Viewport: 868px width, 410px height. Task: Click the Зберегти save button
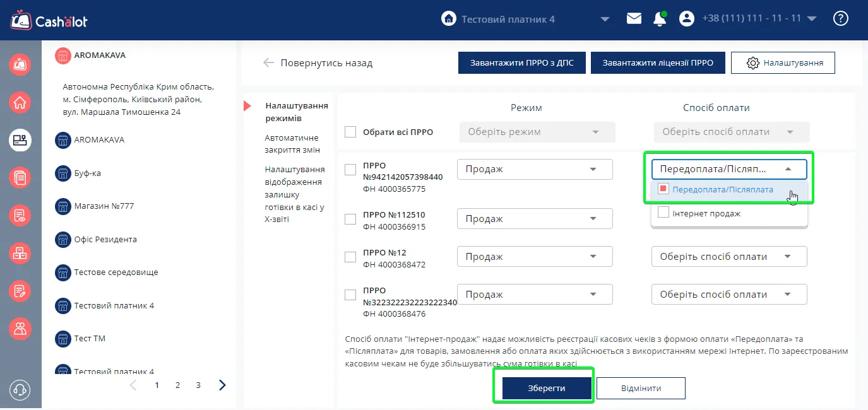(x=547, y=388)
